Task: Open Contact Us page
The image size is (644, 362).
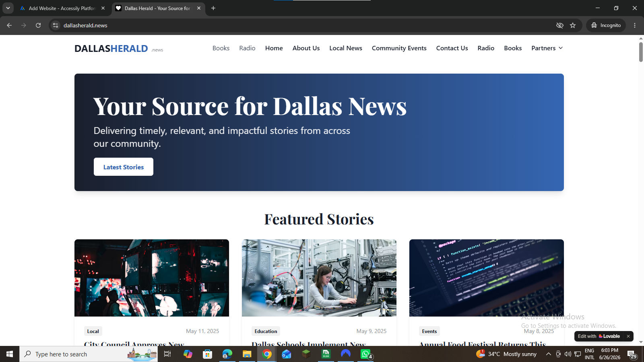Action: (x=452, y=48)
